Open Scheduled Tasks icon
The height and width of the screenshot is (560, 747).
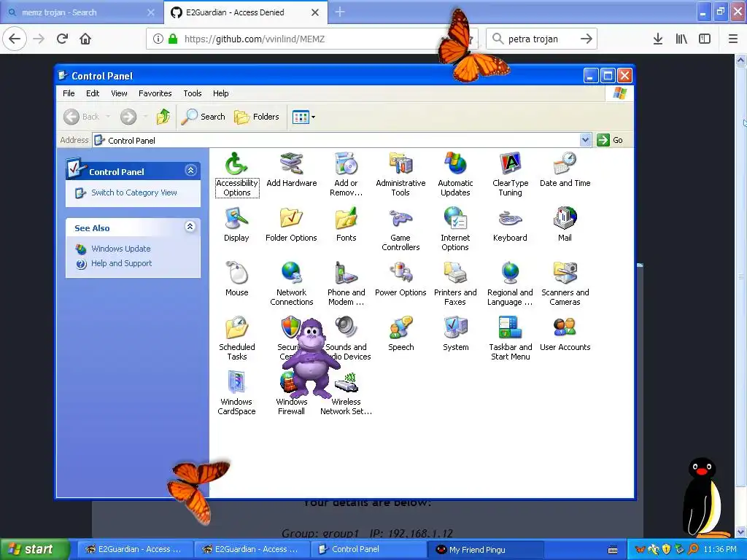[x=237, y=338]
